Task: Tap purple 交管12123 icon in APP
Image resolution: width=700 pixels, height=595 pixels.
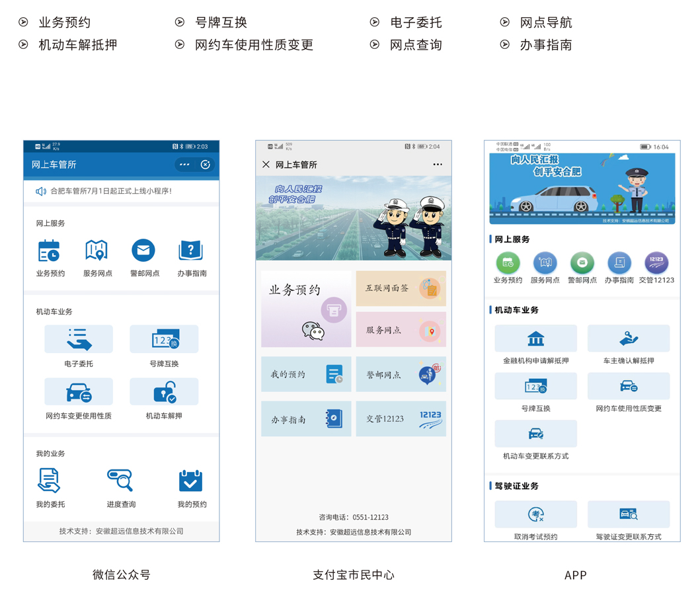Action: [x=656, y=263]
